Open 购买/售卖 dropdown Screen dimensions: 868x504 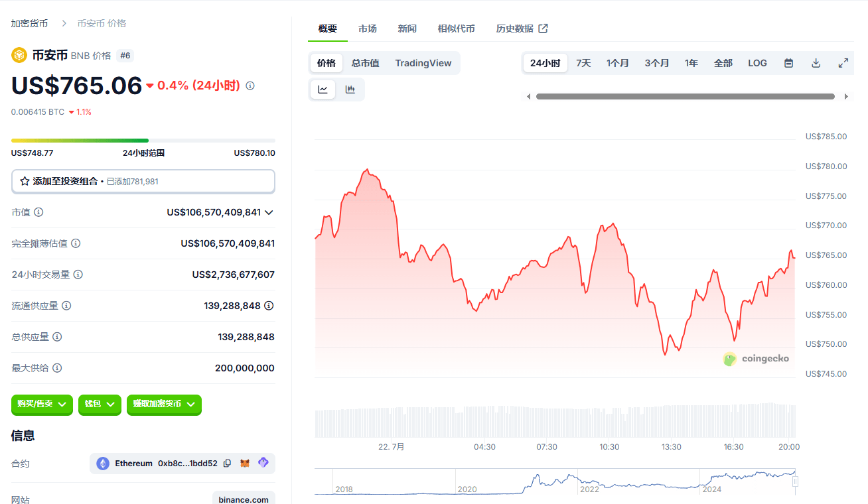[x=42, y=404]
